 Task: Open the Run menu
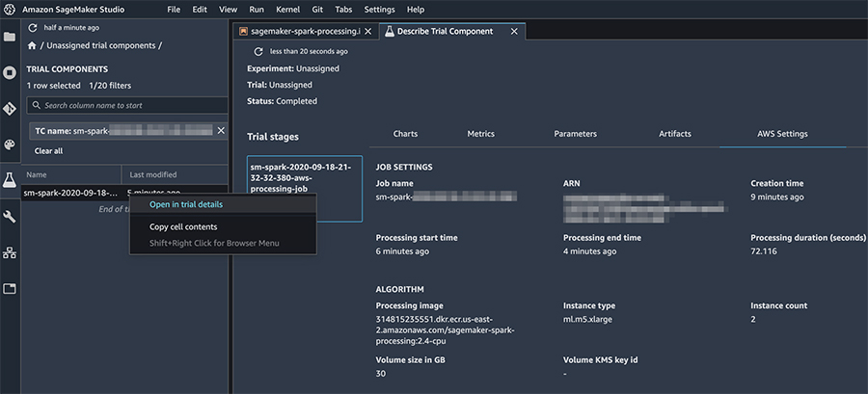pos(257,10)
